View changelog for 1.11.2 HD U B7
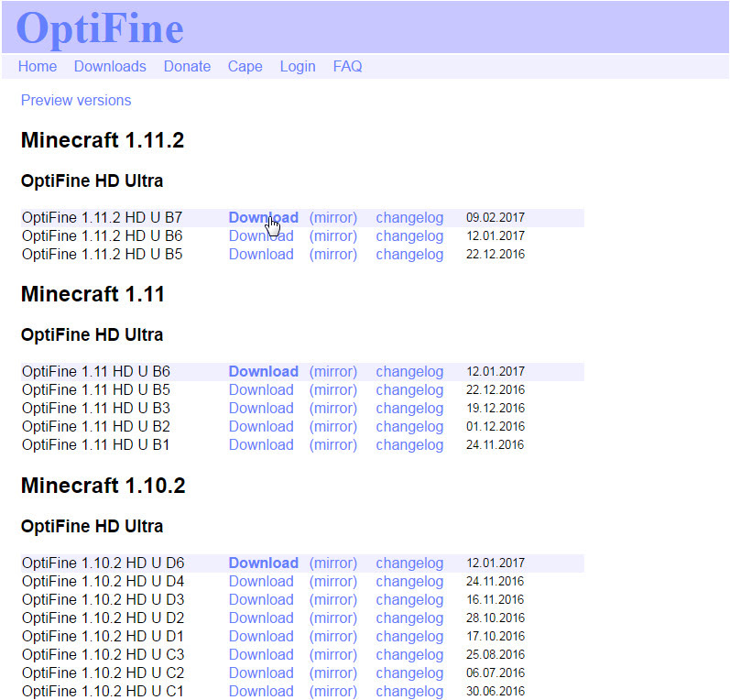 pos(409,217)
